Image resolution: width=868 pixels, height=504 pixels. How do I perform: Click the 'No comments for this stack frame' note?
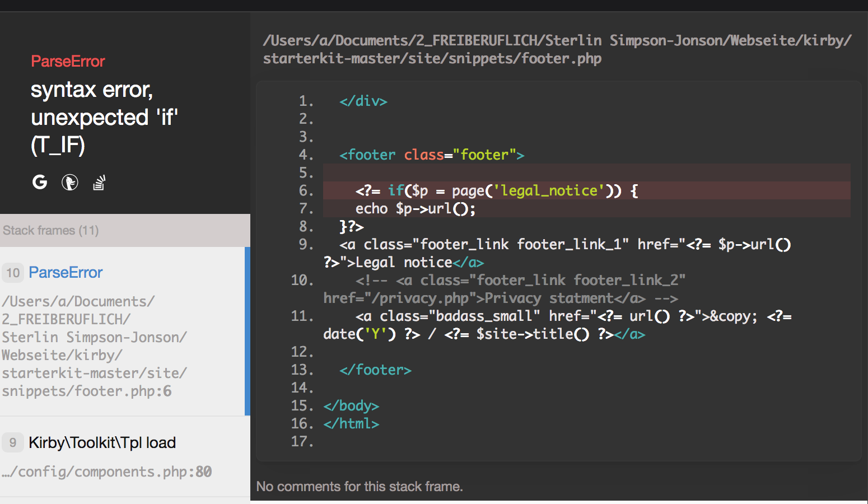(x=360, y=486)
